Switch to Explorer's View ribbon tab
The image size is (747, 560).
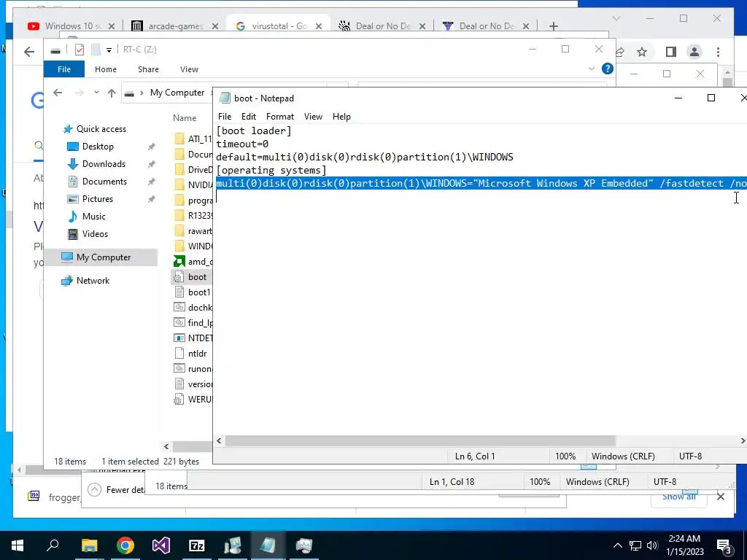tap(189, 69)
